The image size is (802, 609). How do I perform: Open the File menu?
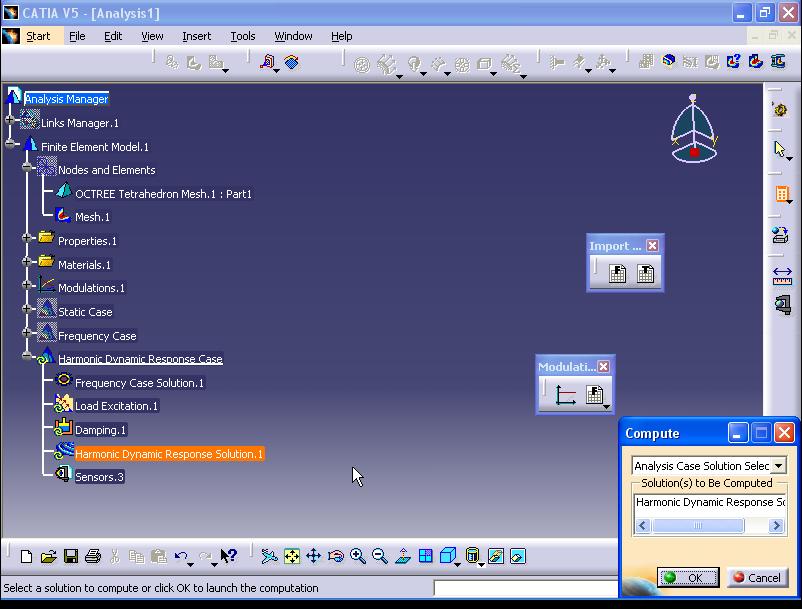click(x=77, y=36)
